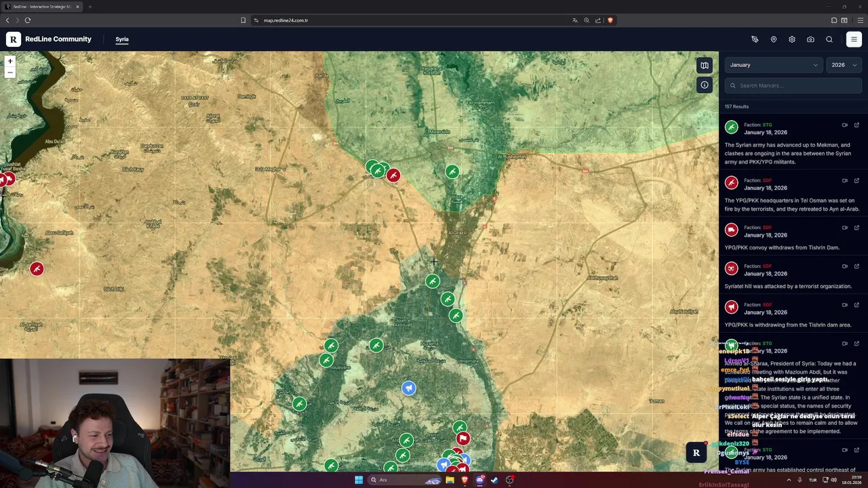868x488 pixels.
Task: Click the Brave shields icon
Action: point(610,20)
